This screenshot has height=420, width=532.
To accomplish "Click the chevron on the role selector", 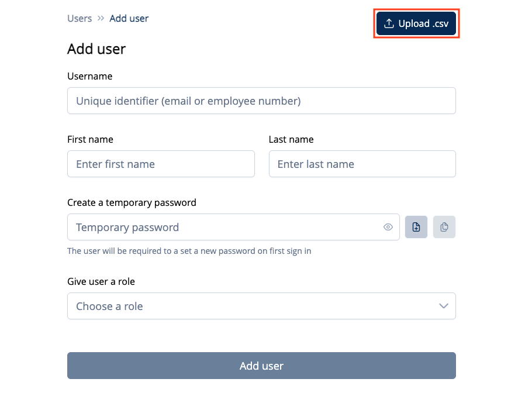I will click(443, 306).
